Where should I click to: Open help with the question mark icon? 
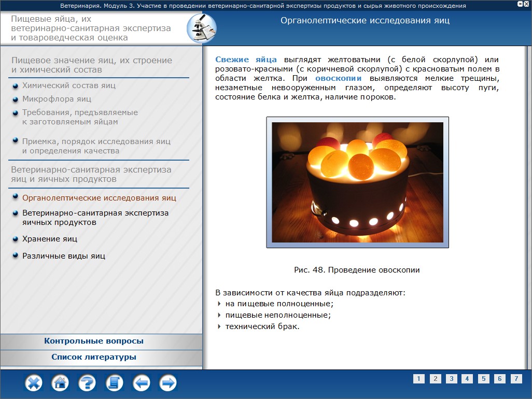click(x=87, y=383)
